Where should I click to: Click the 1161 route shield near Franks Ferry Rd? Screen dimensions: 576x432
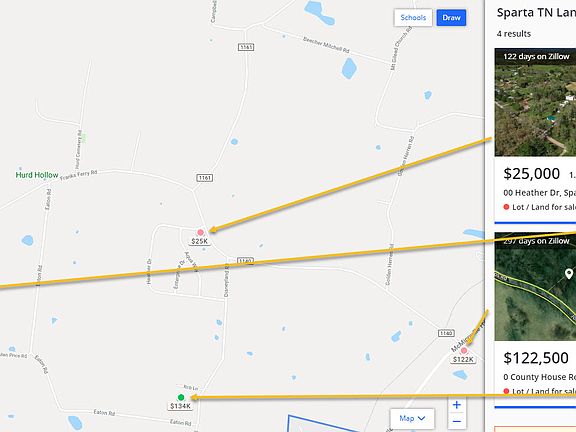pyautogui.click(x=204, y=178)
